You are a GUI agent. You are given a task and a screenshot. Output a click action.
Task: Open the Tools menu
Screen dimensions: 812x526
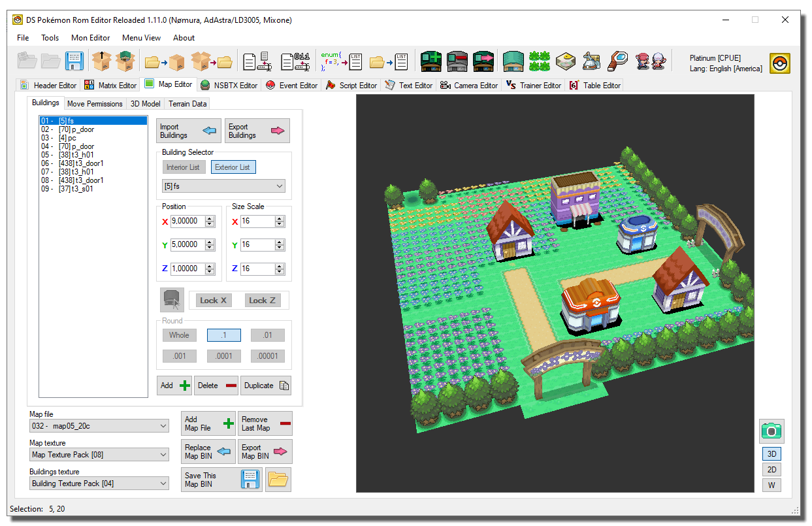click(50, 38)
